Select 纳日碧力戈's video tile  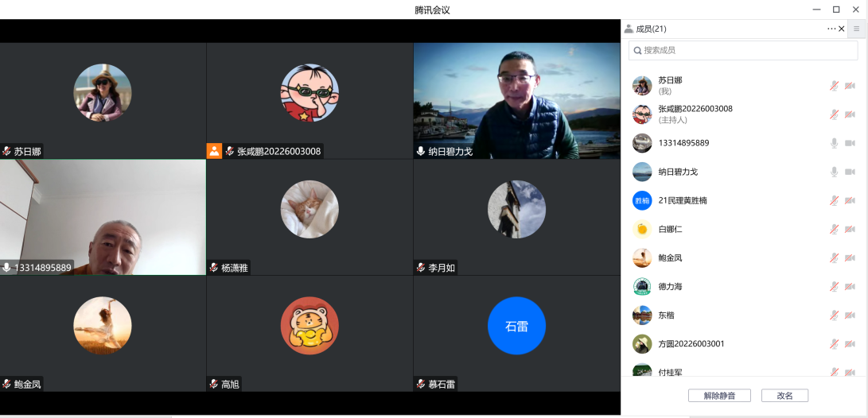[516, 100]
